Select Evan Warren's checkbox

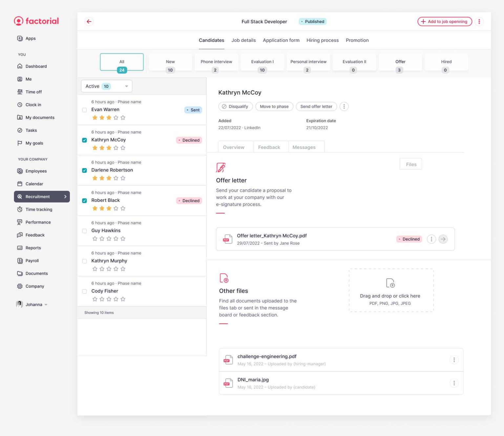84,110
